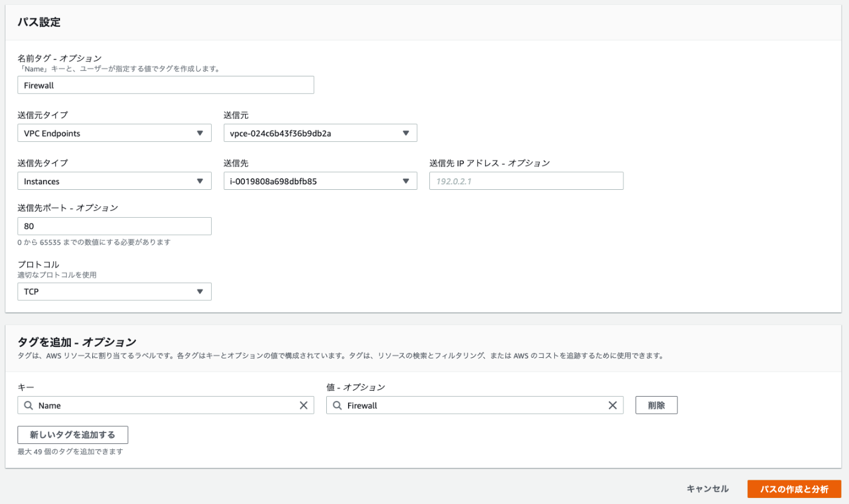Click the 送信先 IP アドレス - オプション label
Viewport: 849px width, 504px height.
[x=489, y=163]
